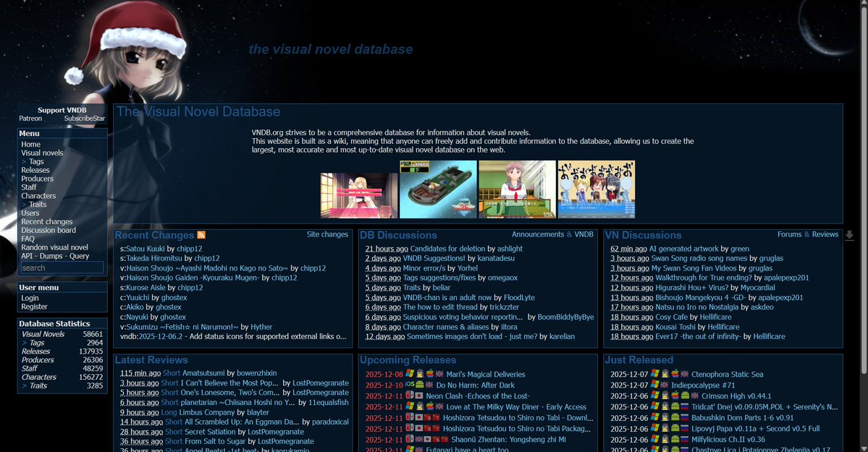Click Apple icon in Ctenophora Static Sea row
This screenshot has height=452, width=868.
tap(675, 374)
